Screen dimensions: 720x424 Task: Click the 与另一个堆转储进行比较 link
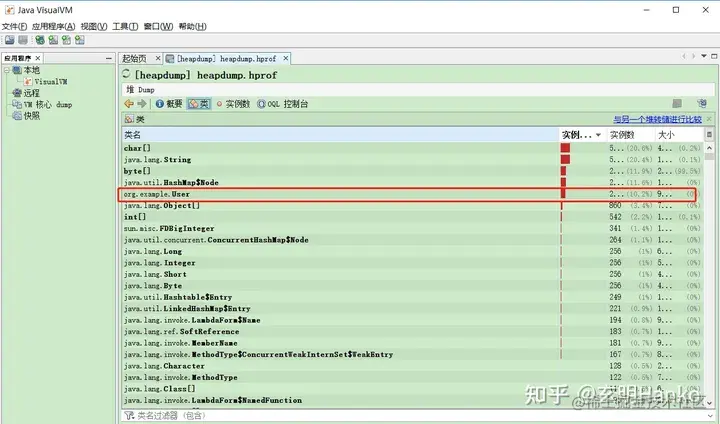tap(658, 119)
